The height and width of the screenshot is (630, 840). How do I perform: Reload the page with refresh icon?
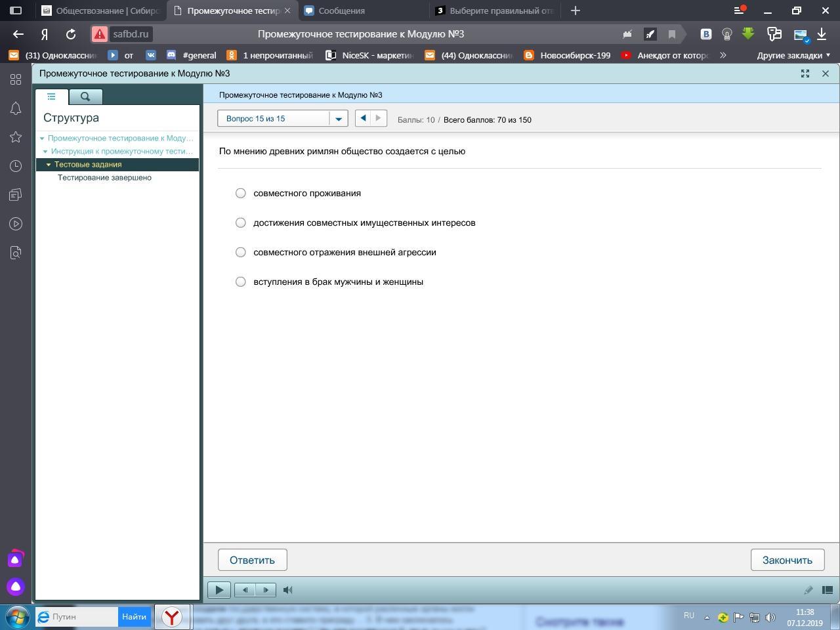[71, 34]
